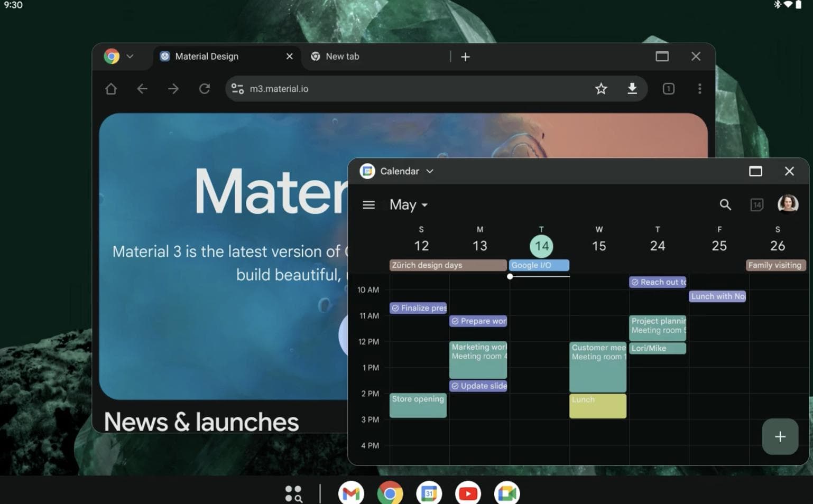Open yellow Lunch event
Viewport: 813px width, 504px height.
pos(598,406)
